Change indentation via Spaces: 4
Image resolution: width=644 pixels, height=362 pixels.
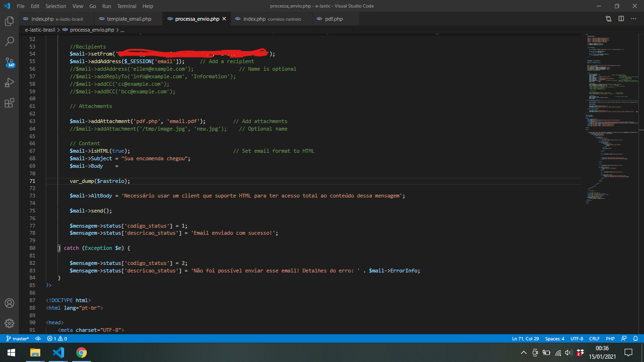554,338
